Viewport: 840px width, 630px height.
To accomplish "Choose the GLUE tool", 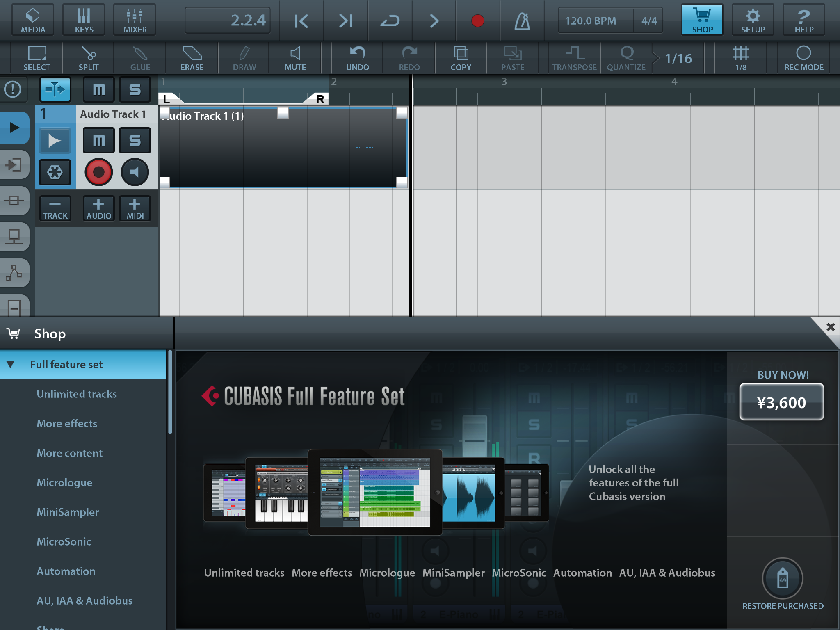I will [140, 58].
